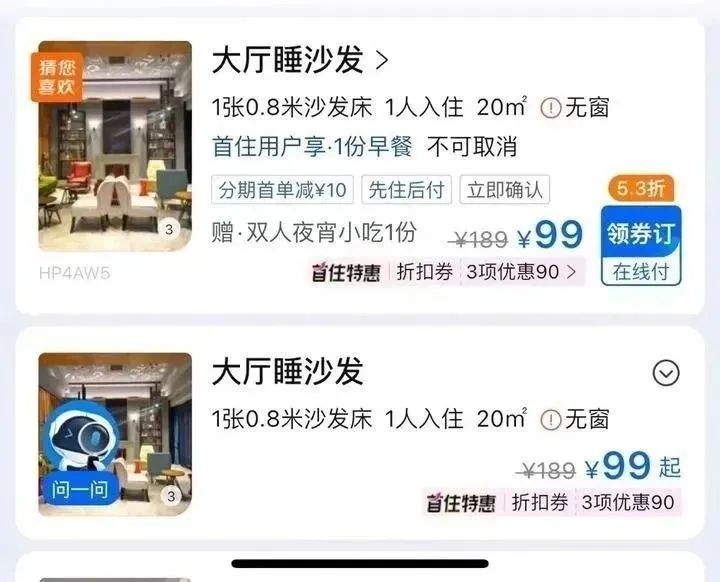The height and width of the screenshot is (582, 720).
Task: Expand the second room card chevron circle
Action: (666, 373)
